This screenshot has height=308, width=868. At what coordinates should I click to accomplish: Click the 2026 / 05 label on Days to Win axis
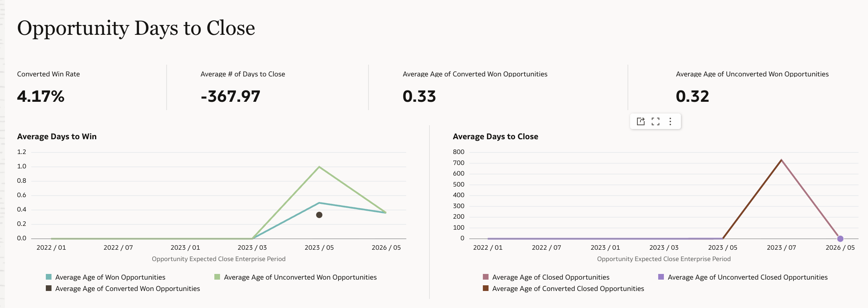coord(386,247)
